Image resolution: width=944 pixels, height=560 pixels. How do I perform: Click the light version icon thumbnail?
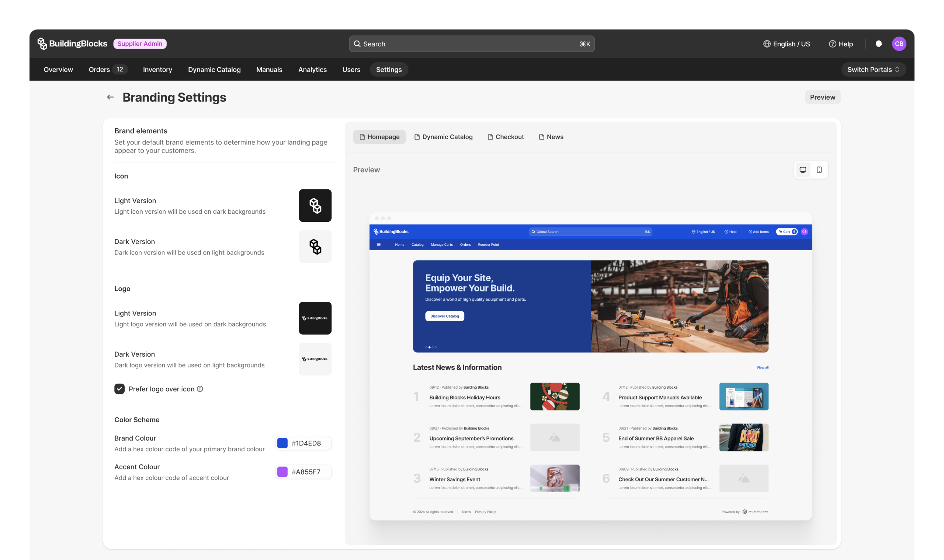pos(315,206)
